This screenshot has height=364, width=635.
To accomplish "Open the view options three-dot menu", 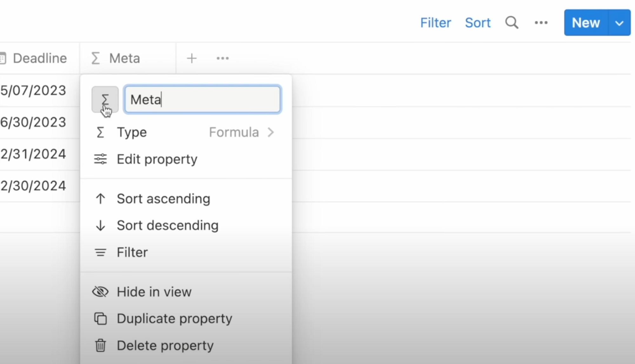I will click(x=541, y=23).
